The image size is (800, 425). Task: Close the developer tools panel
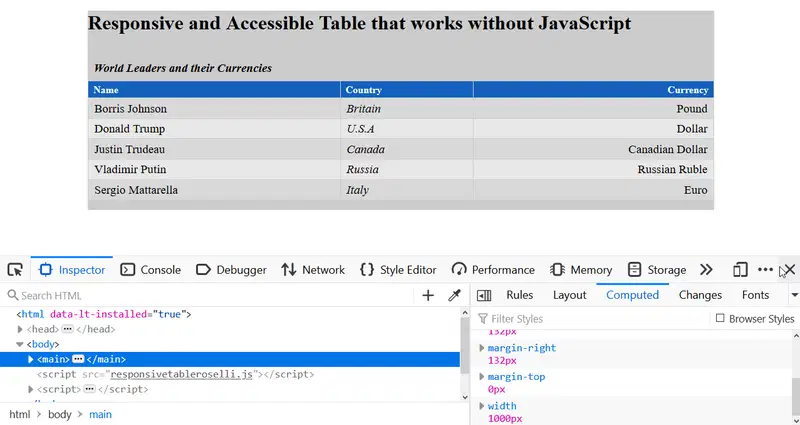click(x=789, y=269)
